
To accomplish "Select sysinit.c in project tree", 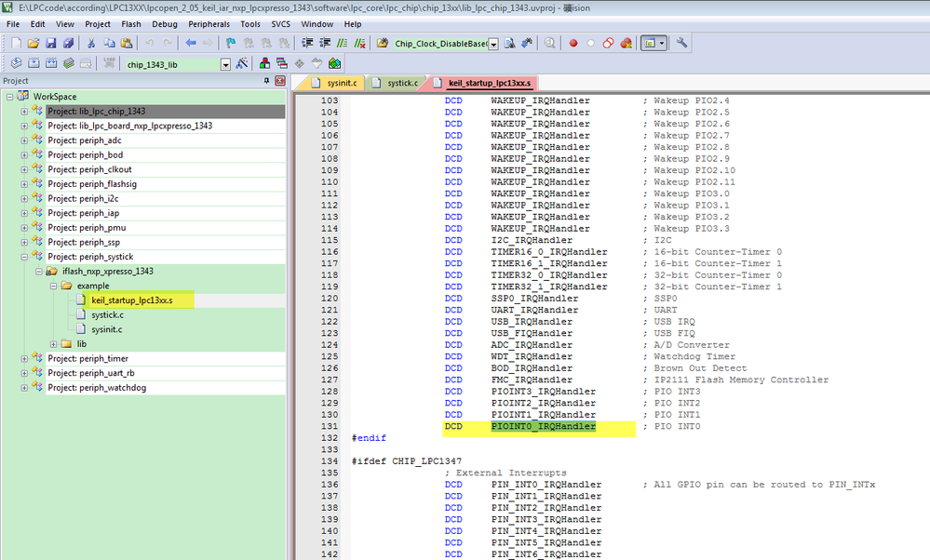I will point(107,329).
